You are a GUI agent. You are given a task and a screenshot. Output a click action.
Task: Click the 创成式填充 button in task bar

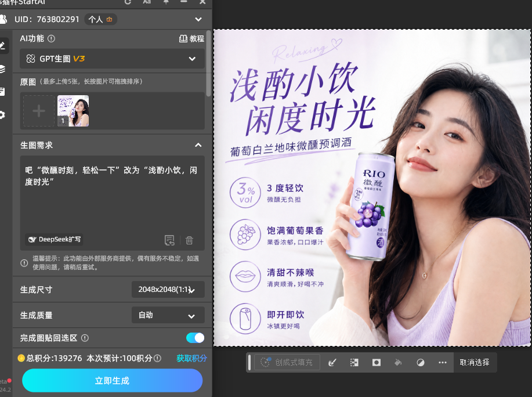point(287,362)
